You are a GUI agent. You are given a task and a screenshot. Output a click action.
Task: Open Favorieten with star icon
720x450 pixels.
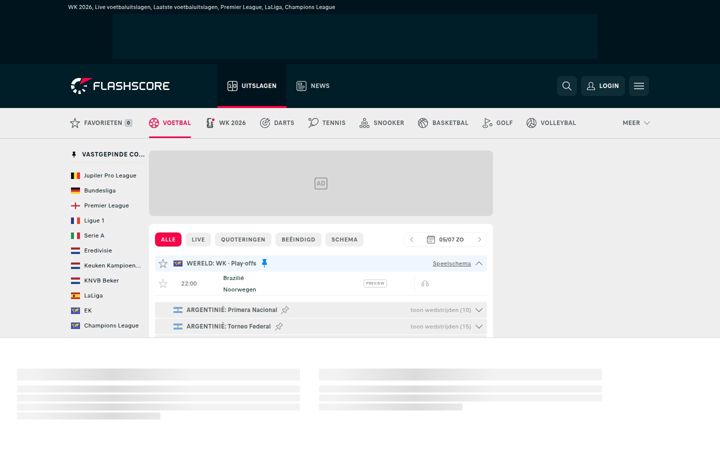[101, 123]
